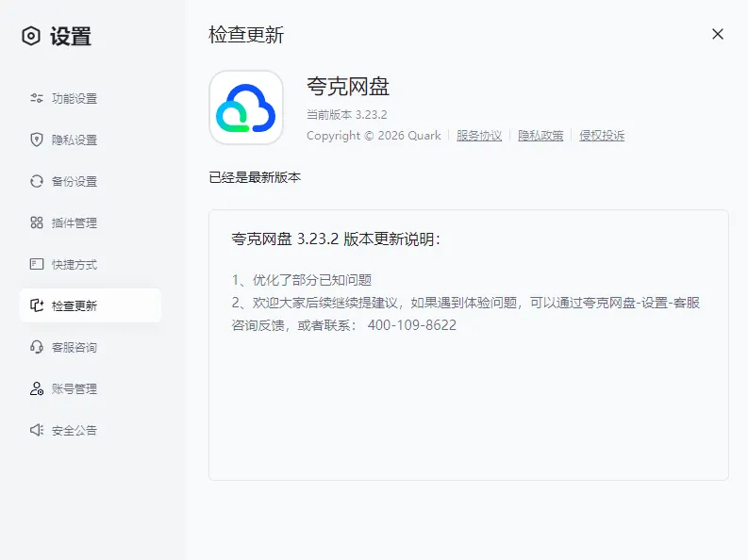
Task: Click the 夸克网盘 cloud app logo
Action: (246, 107)
